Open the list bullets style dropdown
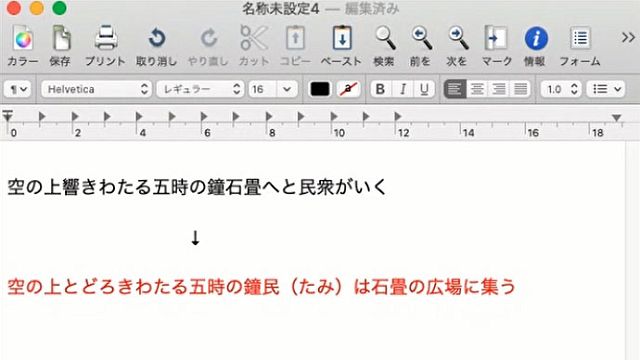 (606, 89)
